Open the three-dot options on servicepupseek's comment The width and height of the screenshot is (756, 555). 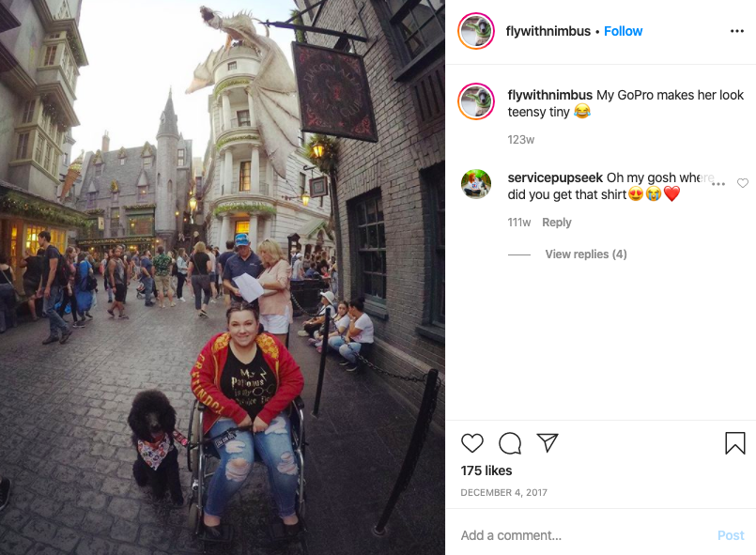point(718,184)
